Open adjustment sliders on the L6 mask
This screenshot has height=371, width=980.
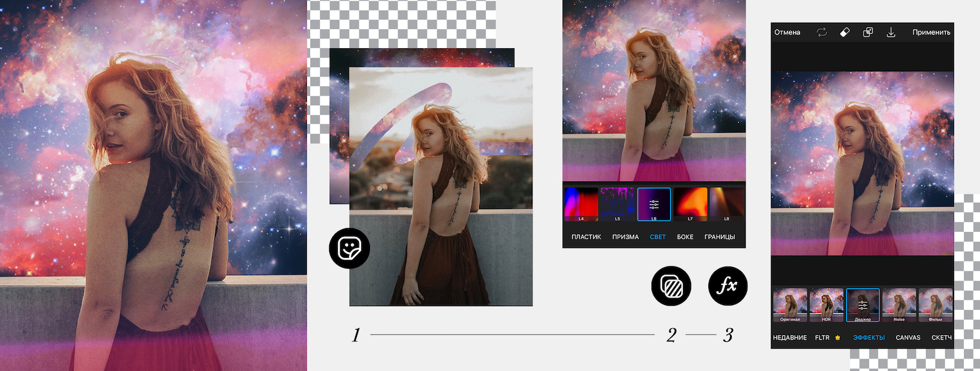pyautogui.click(x=654, y=203)
